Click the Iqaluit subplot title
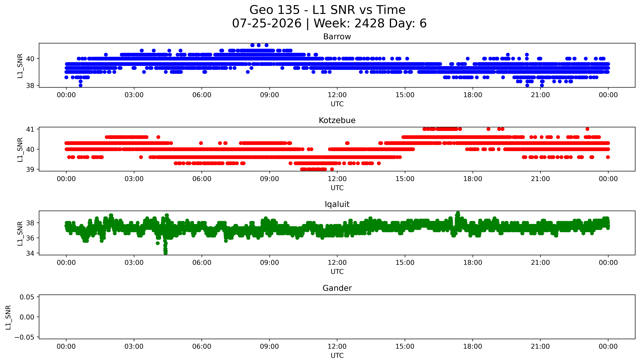This screenshot has width=640, height=364. [x=337, y=205]
